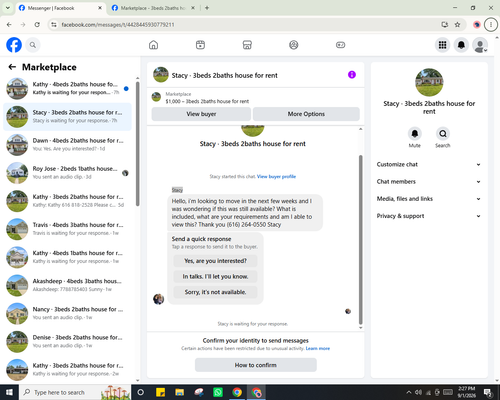Expand the Privacy & support section
This screenshot has height=400, width=500.
429,216
